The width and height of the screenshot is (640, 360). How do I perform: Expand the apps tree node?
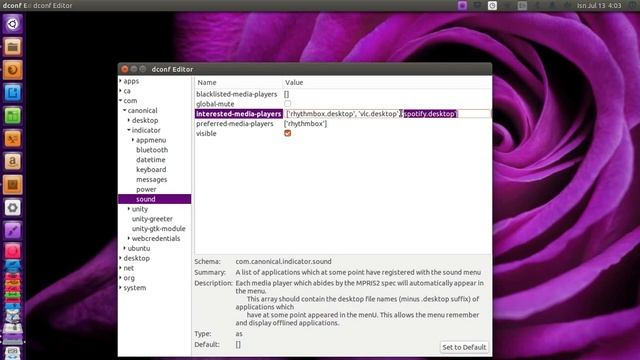click(x=121, y=81)
